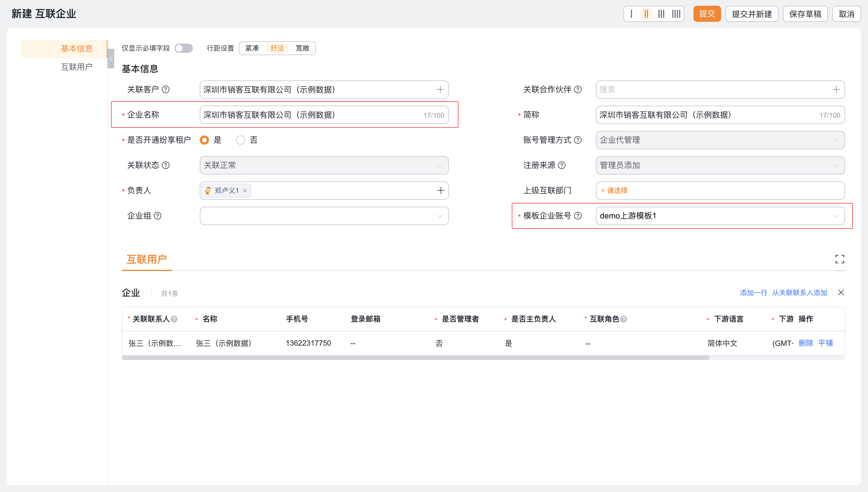
Task: Switch to 互联用户 tab heading
Action: coord(147,259)
